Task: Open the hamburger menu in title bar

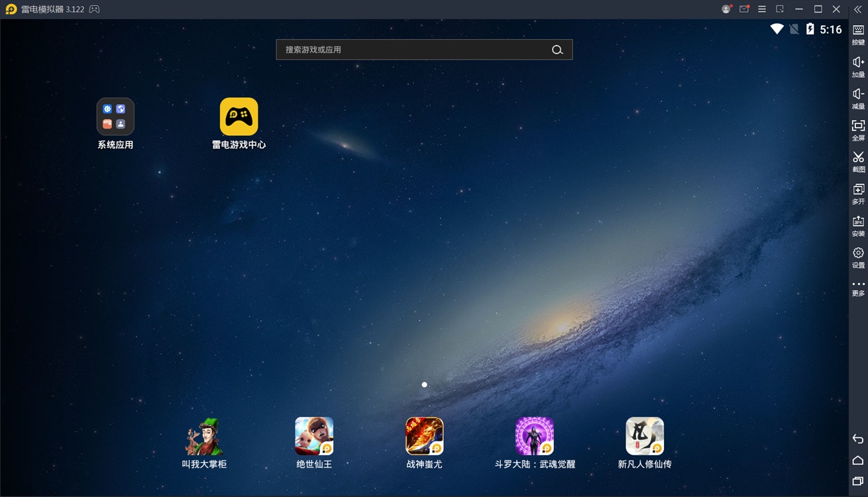Action: (762, 9)
